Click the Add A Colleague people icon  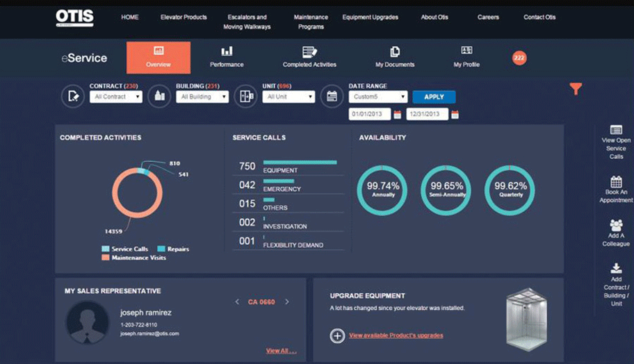tap(616, 226)
